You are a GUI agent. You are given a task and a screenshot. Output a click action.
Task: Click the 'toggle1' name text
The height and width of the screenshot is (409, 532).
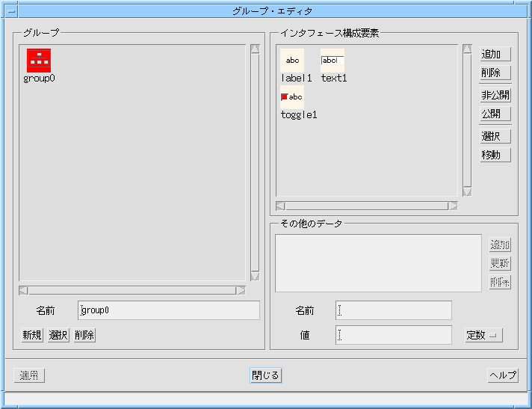[299, 115]
